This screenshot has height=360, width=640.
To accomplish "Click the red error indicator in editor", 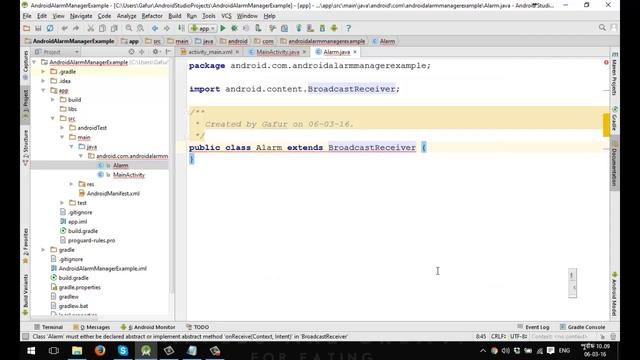I will (606, 62).
